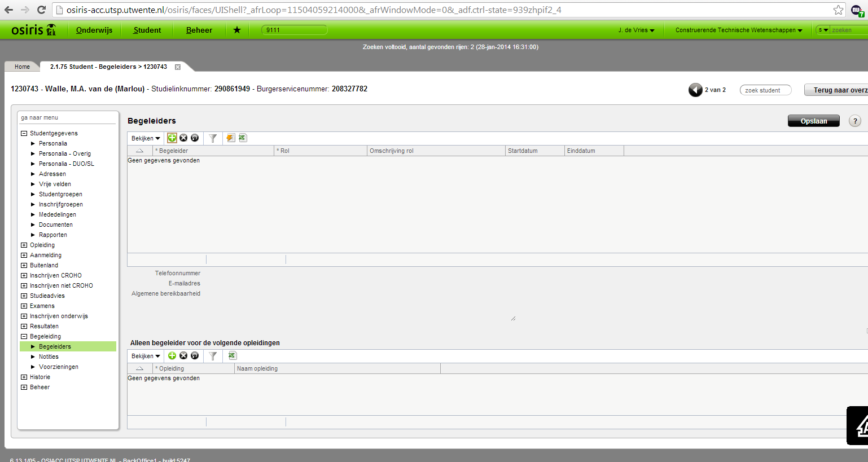Bookmark page with browser star
Viewport: 868px width, 462px height.
pos(838,10)
